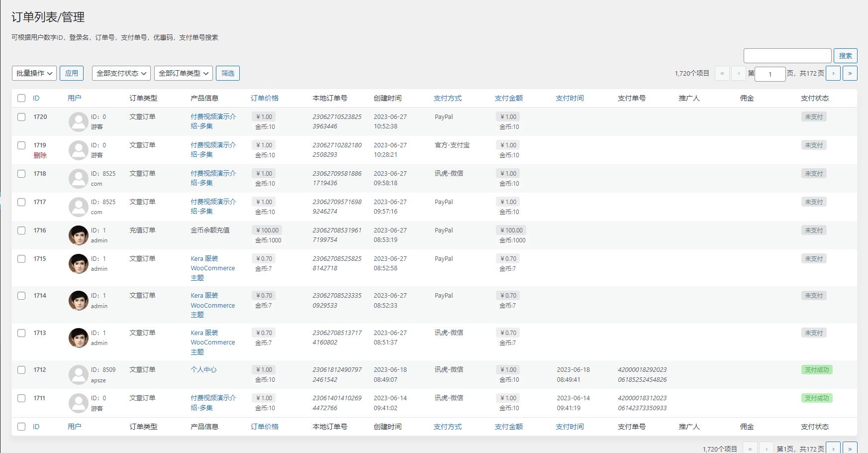This screenshot has width=868, height=453.
Task: Click next page arrow in bottom pagination
Action: point(833,448)
